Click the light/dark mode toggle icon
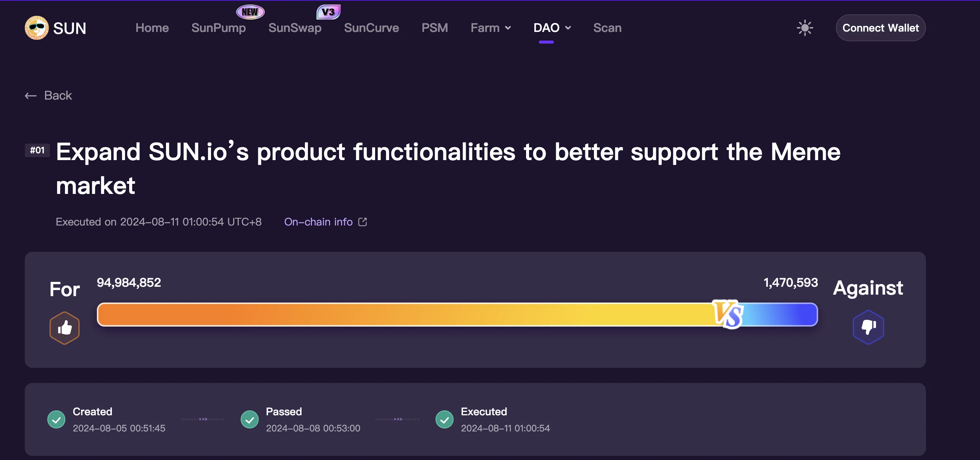980x460 pixels. coord(806,27)
